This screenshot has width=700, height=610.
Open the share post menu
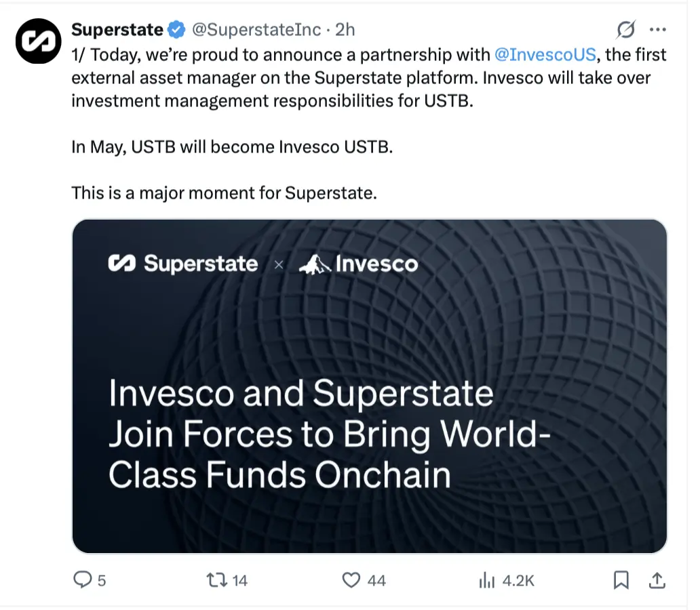point(656,580)
